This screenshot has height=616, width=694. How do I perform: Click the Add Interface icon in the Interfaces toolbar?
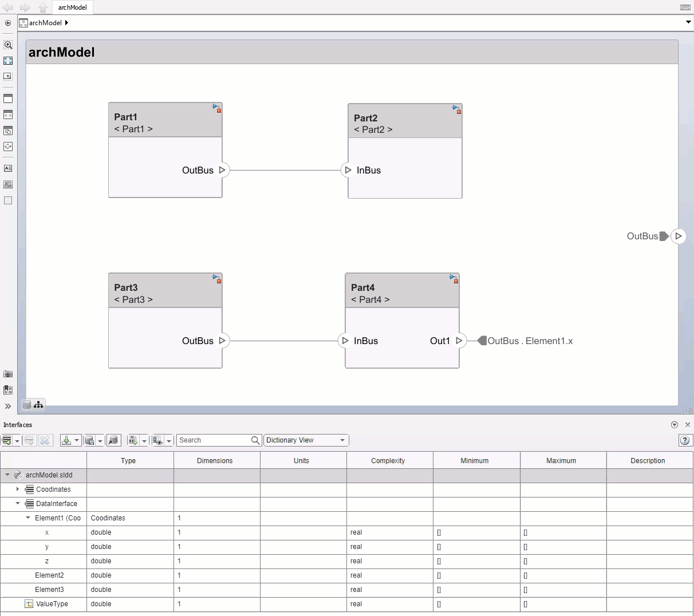coord(7,440)
